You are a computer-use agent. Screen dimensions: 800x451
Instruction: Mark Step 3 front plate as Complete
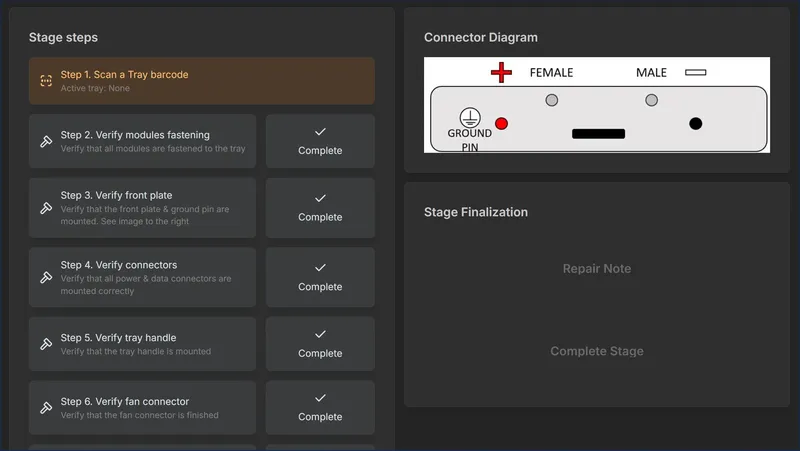[320, 208]
